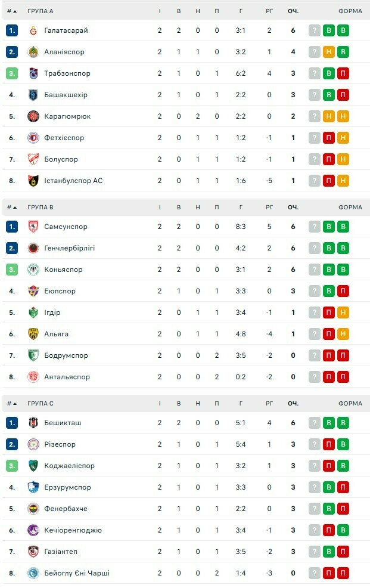The width and height of the screenshot is (370, 588).
Task: Click the Коньяспор club crest
Action: tap(33, 270)
